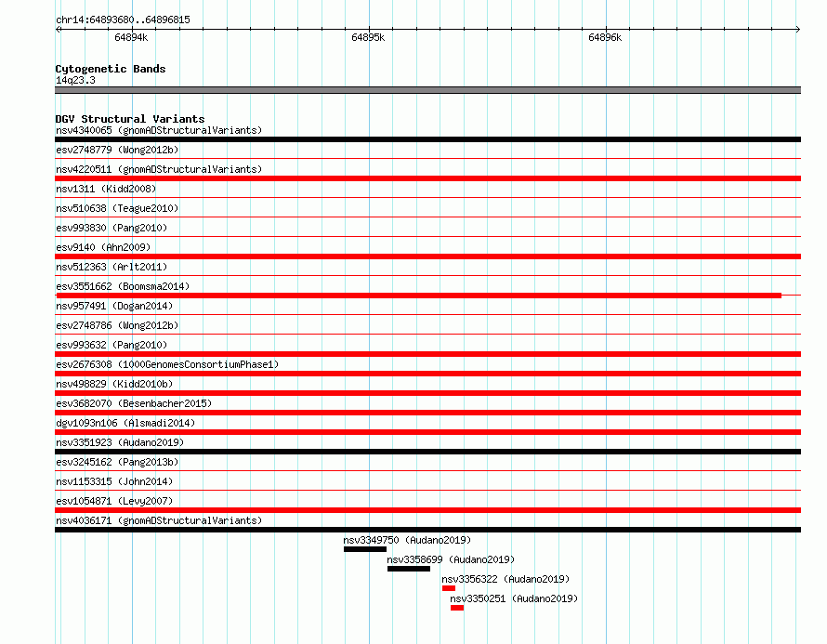Screen dimensions: 827x644
Task: Click the nsv4340065 gnomAD variant label
Action: tap(159, 130)
